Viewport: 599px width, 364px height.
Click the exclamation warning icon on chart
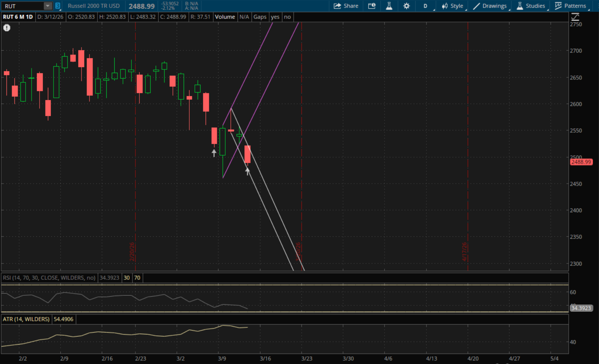tap(7, 28)
